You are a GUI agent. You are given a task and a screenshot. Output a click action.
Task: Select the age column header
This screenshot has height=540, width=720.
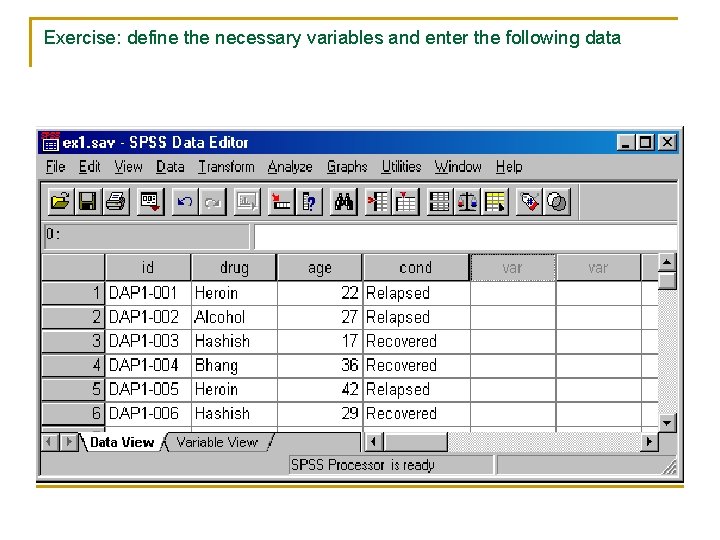320,267
